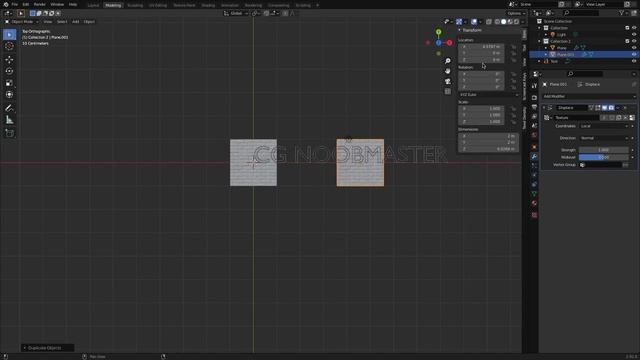This screenshot has width=640, height=360.
Task: Open the Add Modifier dropdown
Action: pyautogui.click(x=589, y=96)
